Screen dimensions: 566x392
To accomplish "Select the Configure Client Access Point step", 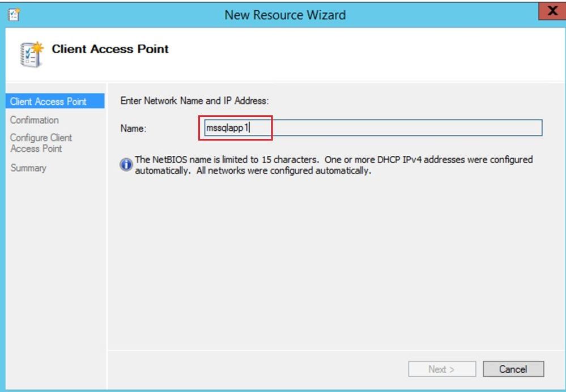I will [41, 143].
